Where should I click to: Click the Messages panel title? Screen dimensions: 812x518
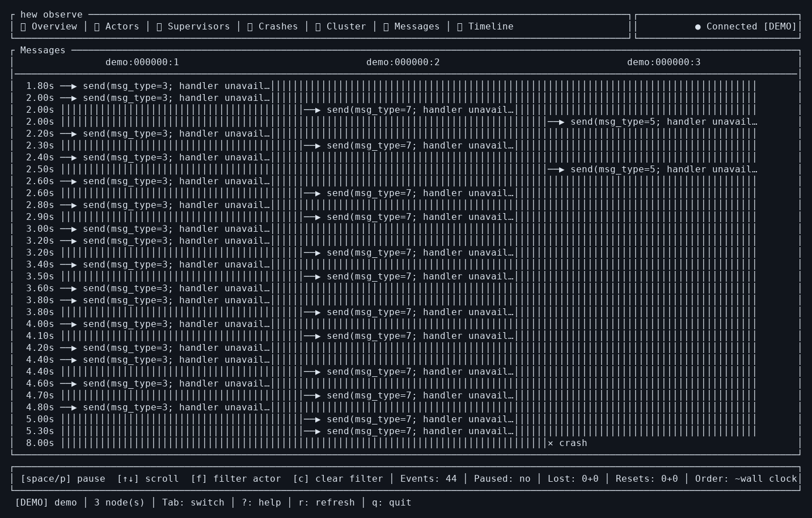coord(43,50)
